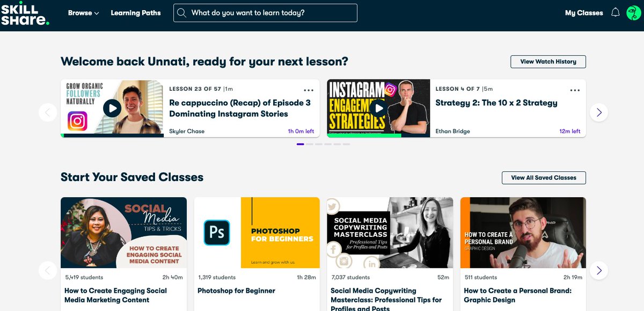This screenshot has height=311, width=644.
Task: Click the '52m' duration
Action: pyautogui.click(x=443, y=278)
